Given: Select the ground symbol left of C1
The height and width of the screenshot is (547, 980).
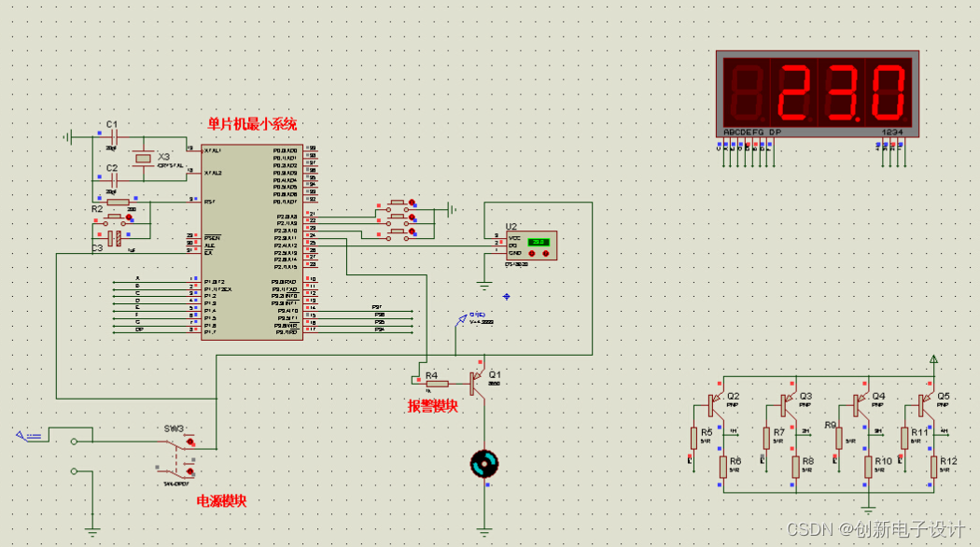Looking at the screenshot, I should pos(67,137).
